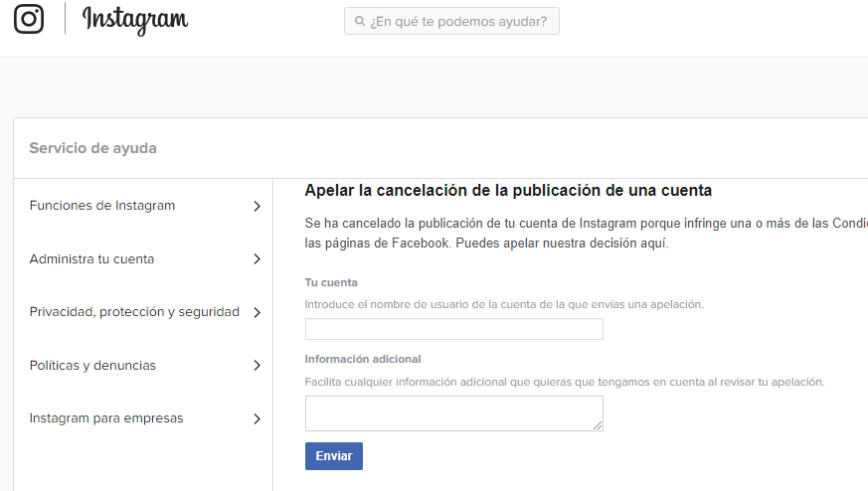
Task: Focus the '¿En qué te podemos ayudar?' search field
Action: [x=451, y=21]
